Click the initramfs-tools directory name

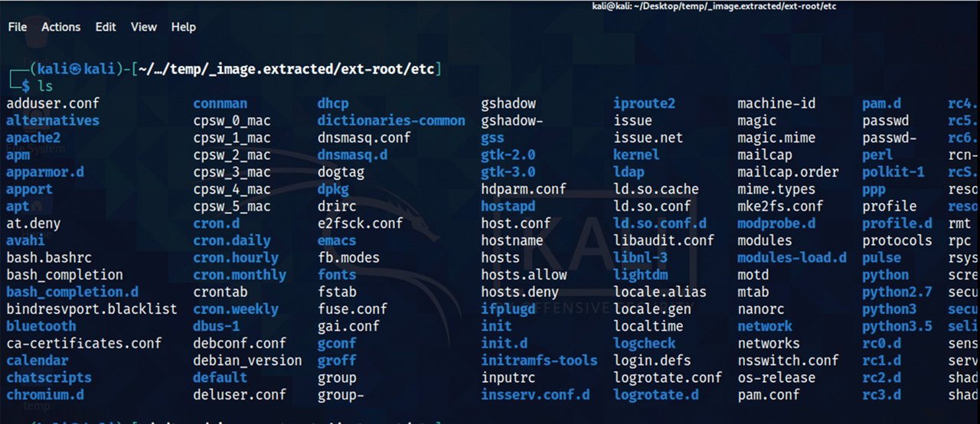(539, 360)
